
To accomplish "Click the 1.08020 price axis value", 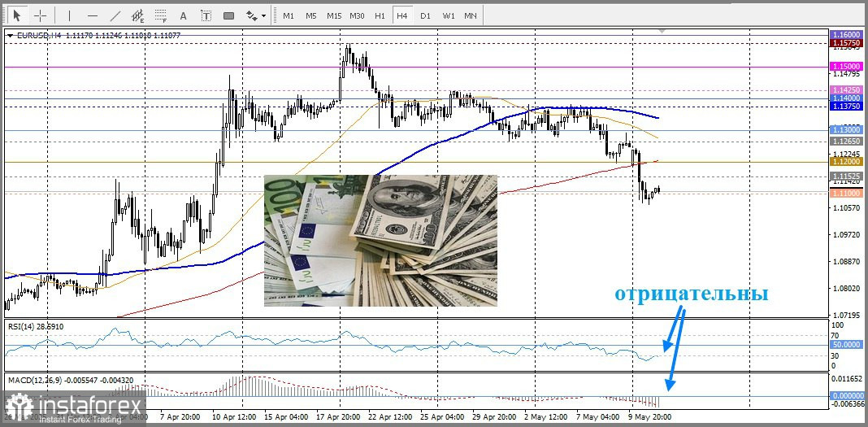I will 846,289.
